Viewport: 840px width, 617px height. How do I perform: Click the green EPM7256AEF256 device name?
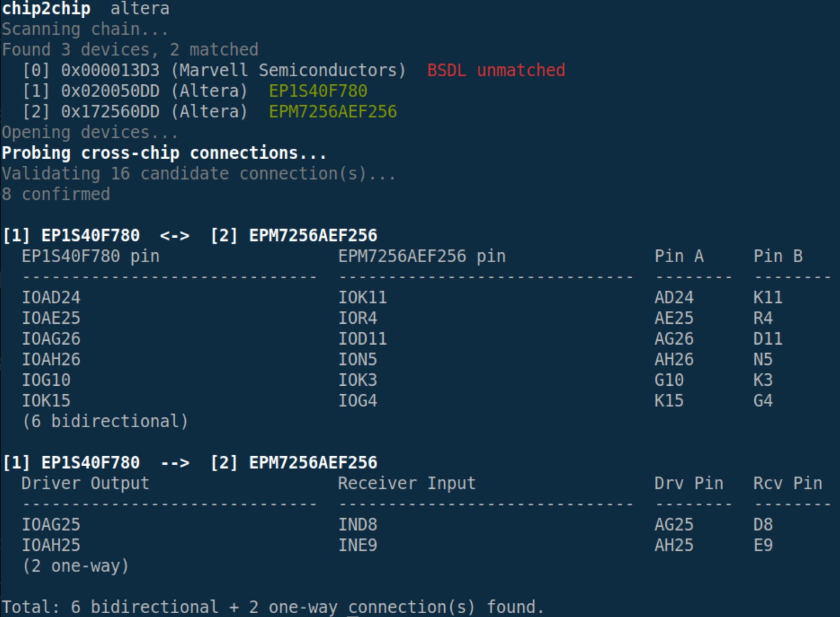[333, 111]
